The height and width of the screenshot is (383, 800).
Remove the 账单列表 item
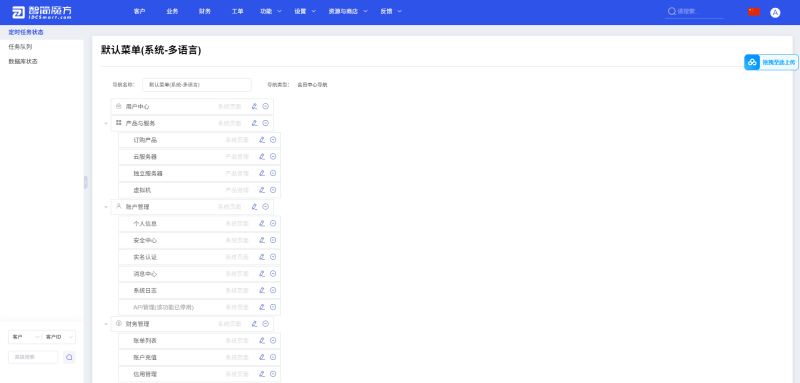pos(273,340)
